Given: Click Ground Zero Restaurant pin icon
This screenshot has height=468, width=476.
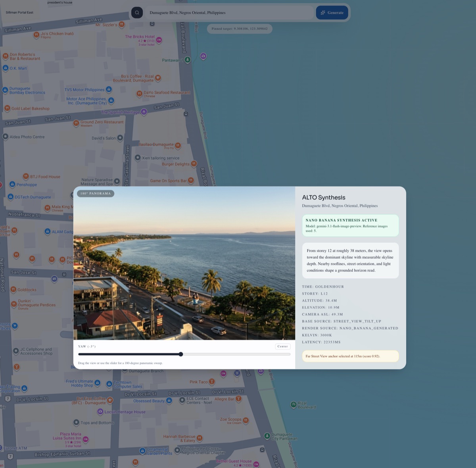Looking at the screenshot, I should 76,123.
